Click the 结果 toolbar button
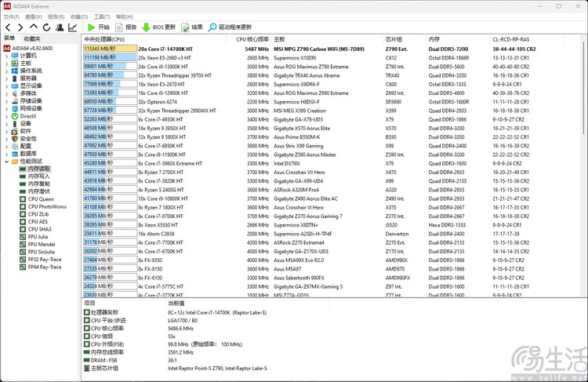This screenshot has width=588, height=382. pos(192,27)
